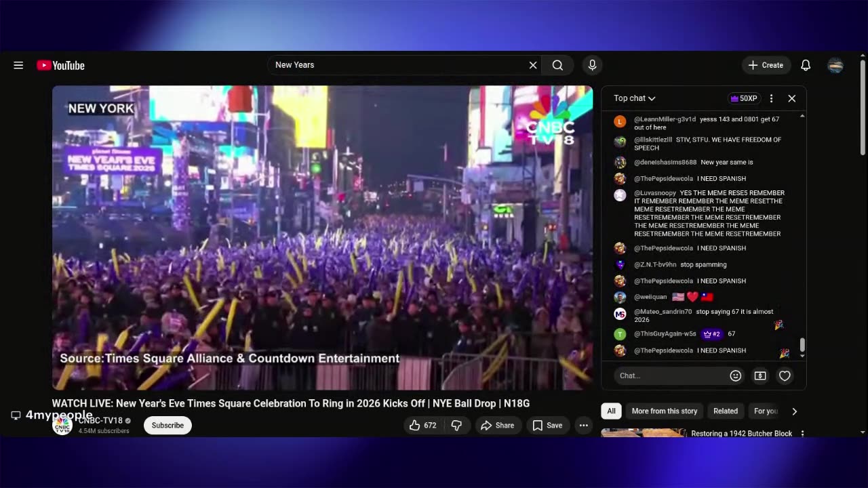Open 'Restoring a 1942 Butcher Block' video
The width and height of the screenshot is (868, 488).
tap(741, 433)
